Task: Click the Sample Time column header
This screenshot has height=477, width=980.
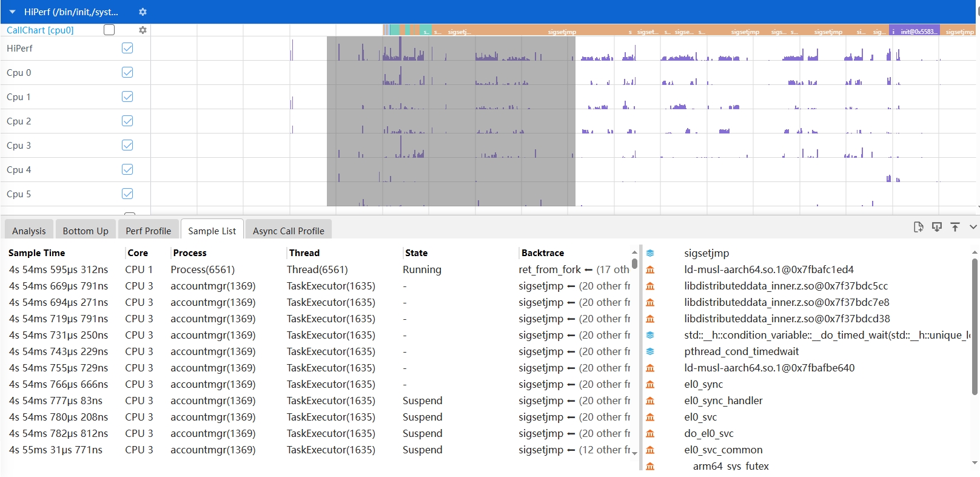Action: coord(37,253)
